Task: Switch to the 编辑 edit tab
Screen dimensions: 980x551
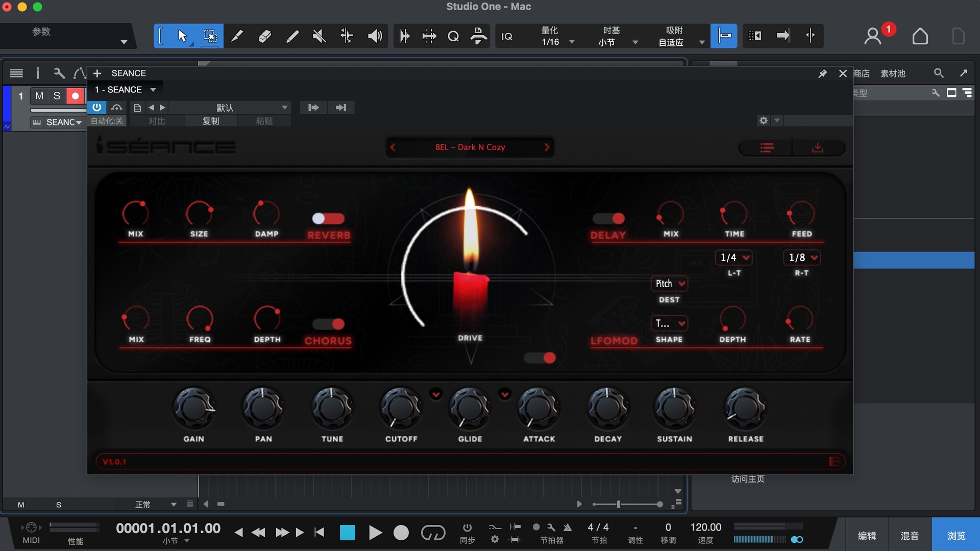Action: pyautogui.click(x=867, y=535)
